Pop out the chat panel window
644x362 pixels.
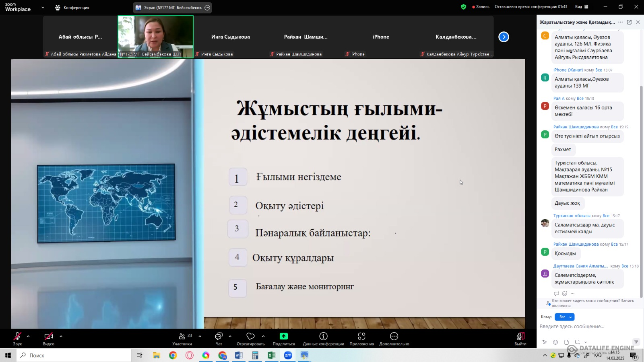629,22
